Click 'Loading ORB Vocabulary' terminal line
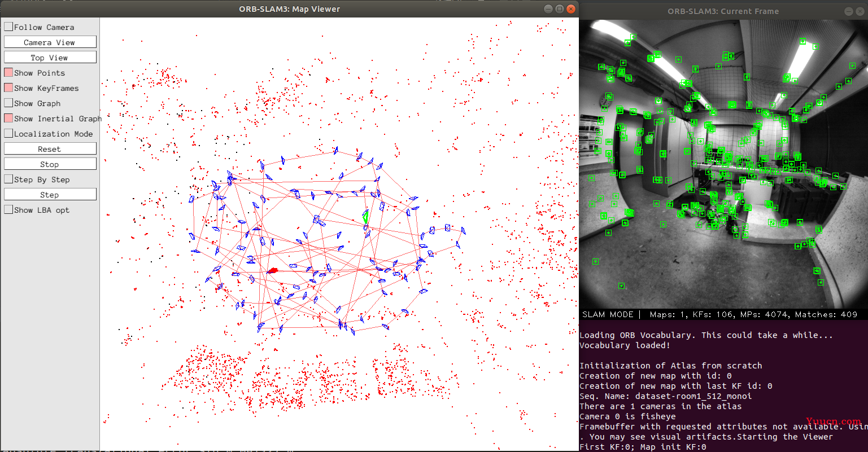The width and height of the screenshot is (868, 452). 706,335
